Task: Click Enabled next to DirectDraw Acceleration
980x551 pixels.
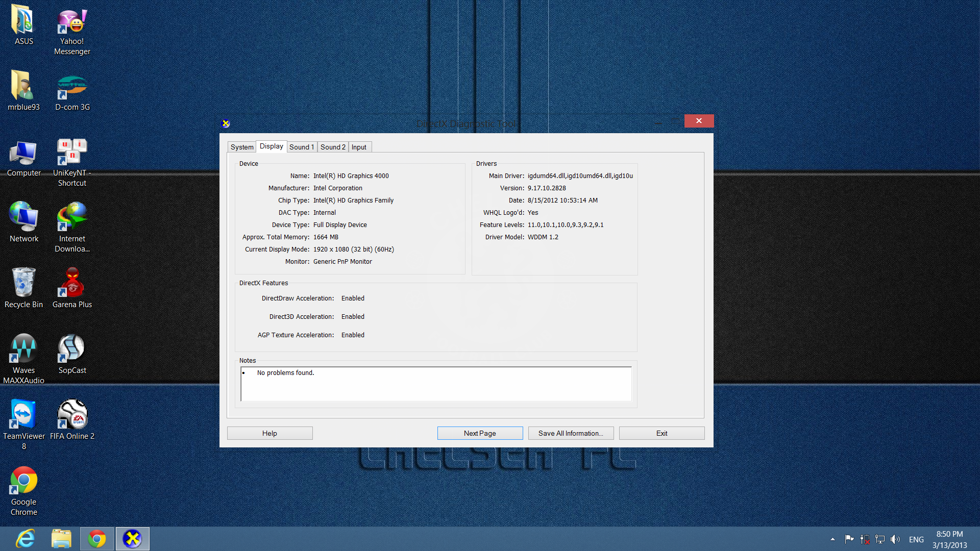Action: click(x=353, y=298)
